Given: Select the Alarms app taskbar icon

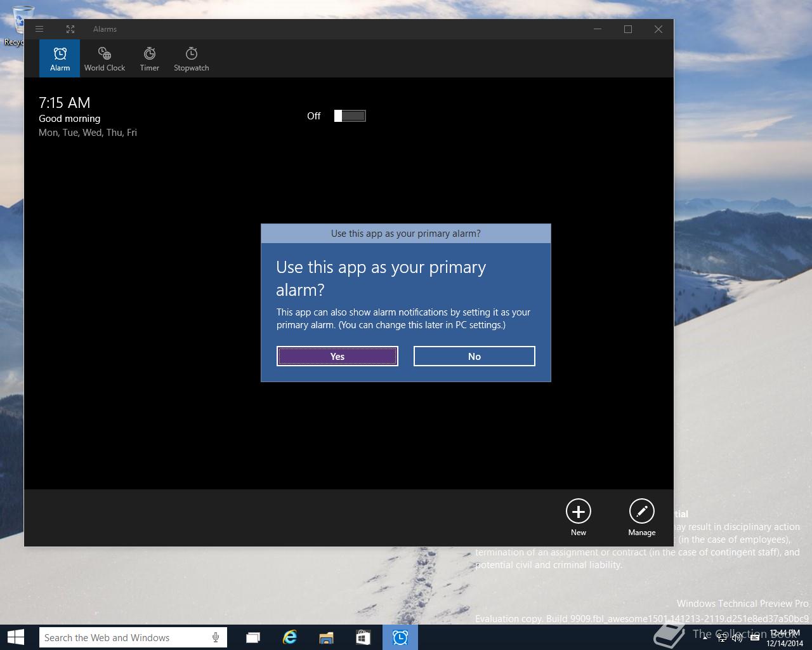Looking at the screenshot, I should pos(400,637).
